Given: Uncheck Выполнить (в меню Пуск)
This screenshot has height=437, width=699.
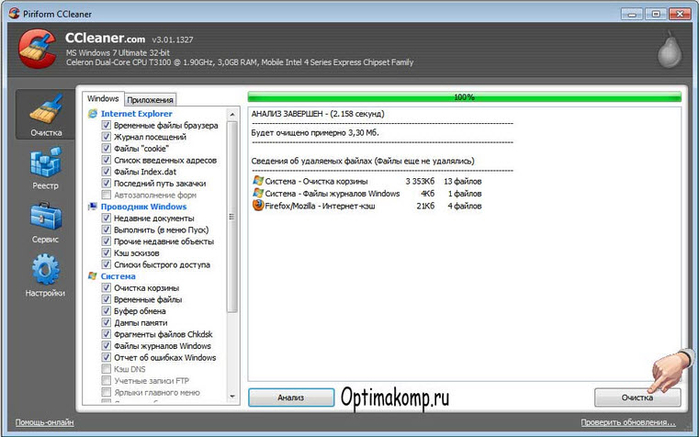Looking at the screenshot, I should pyautogui.click(x=106, y=230).
